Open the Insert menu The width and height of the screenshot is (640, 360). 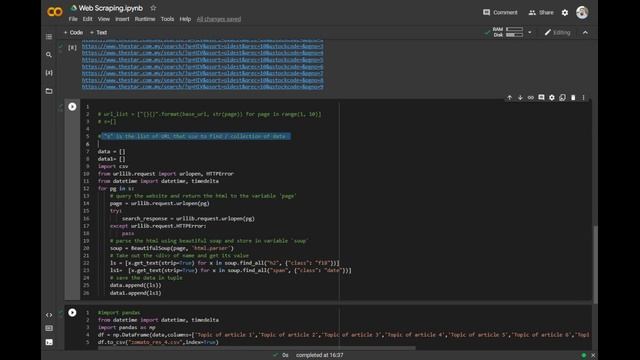point(122,19)
